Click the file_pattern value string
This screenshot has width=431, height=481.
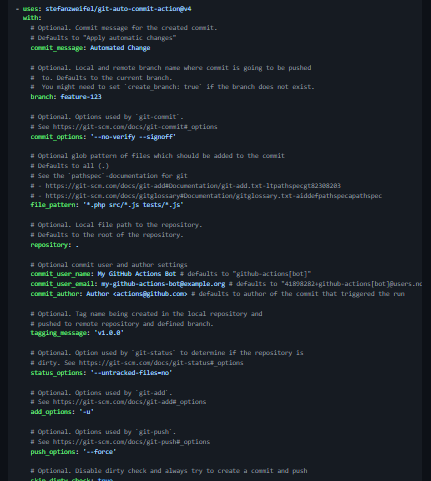click(133, 205)
